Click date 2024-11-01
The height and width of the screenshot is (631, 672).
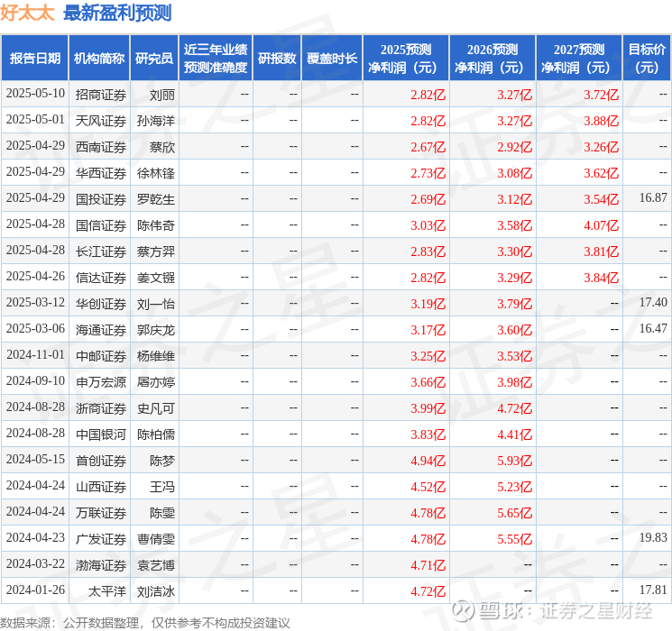click(x=35, y=354)
